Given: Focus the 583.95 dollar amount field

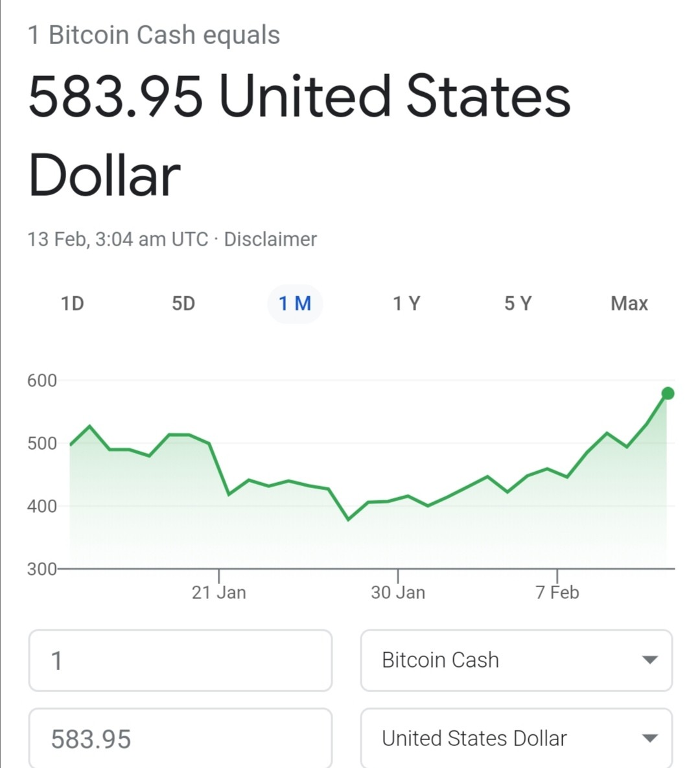Looking at the screenshot, I should 180,738.
